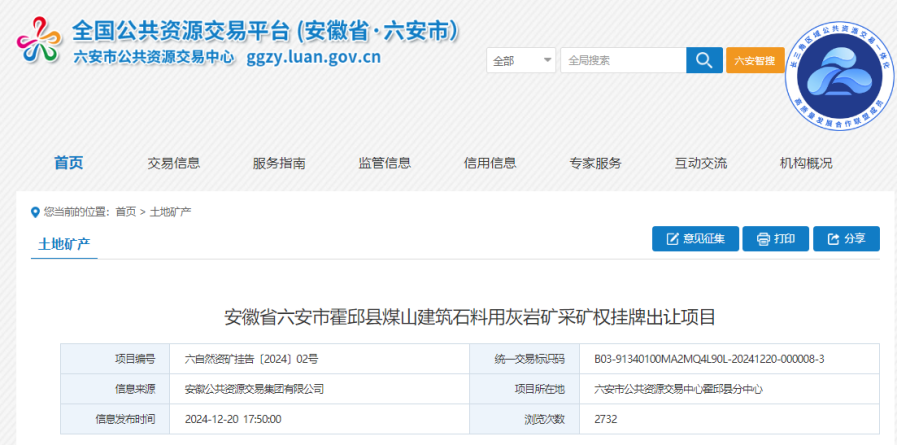Open 机构概况 in the navigation bar

tap(806, 163)
